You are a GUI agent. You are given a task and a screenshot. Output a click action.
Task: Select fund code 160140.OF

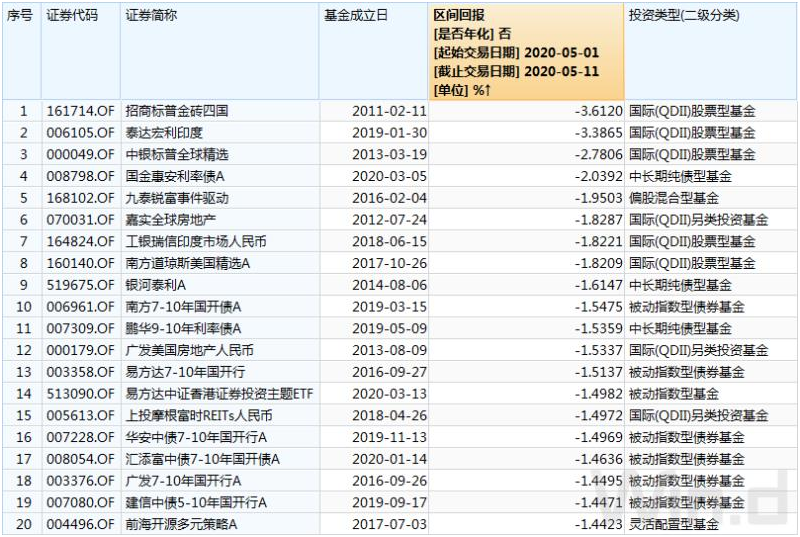[81, 264]
